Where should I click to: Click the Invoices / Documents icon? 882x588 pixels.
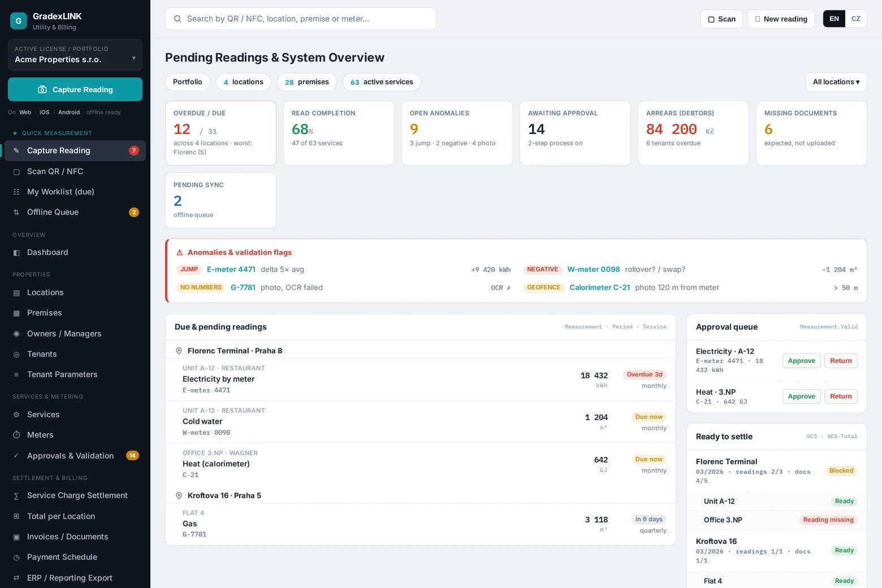[x=16, y=537]
